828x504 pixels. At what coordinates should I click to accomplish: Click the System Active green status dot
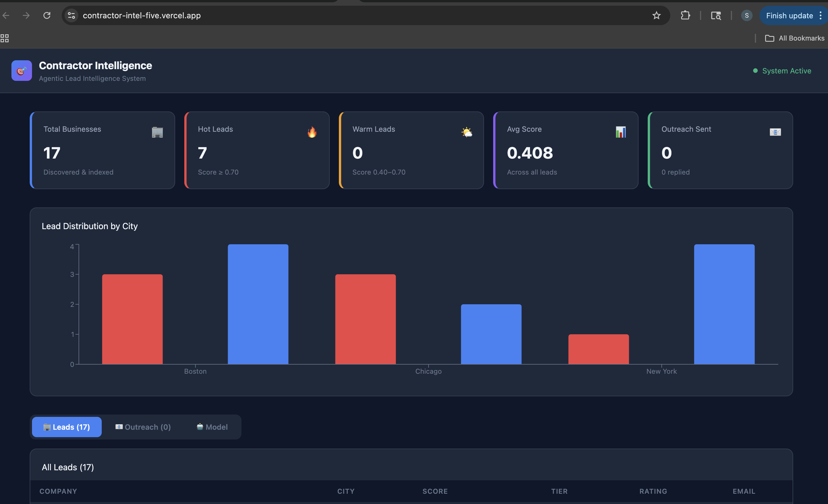[755, 71]
